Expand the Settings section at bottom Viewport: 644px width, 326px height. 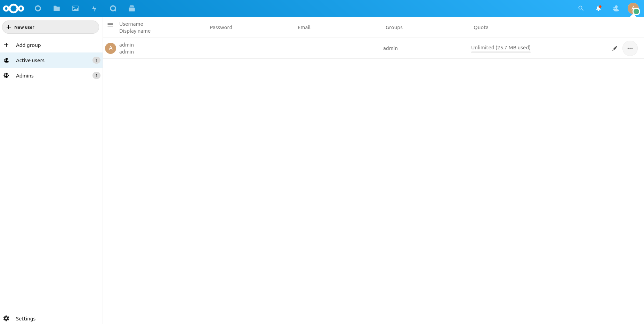pyautogui.click(x=25, y=319)
